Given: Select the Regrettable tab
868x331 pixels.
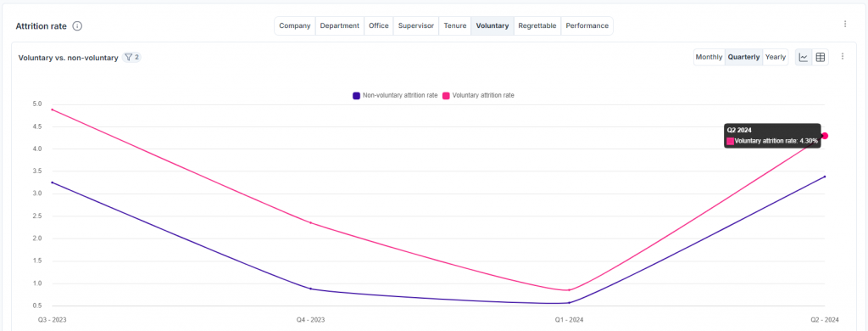Looking at the screenshot, I should (537, 26).
